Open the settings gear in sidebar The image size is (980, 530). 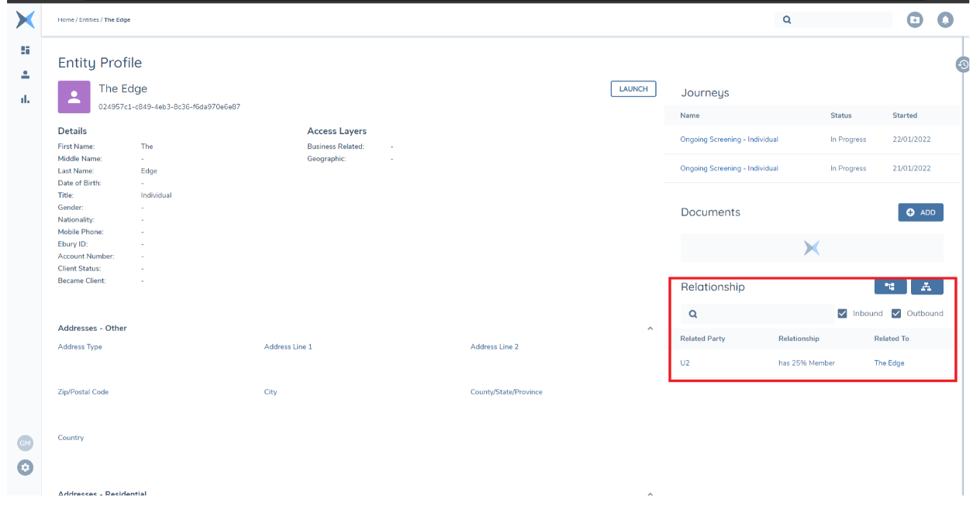pos(26,467)
